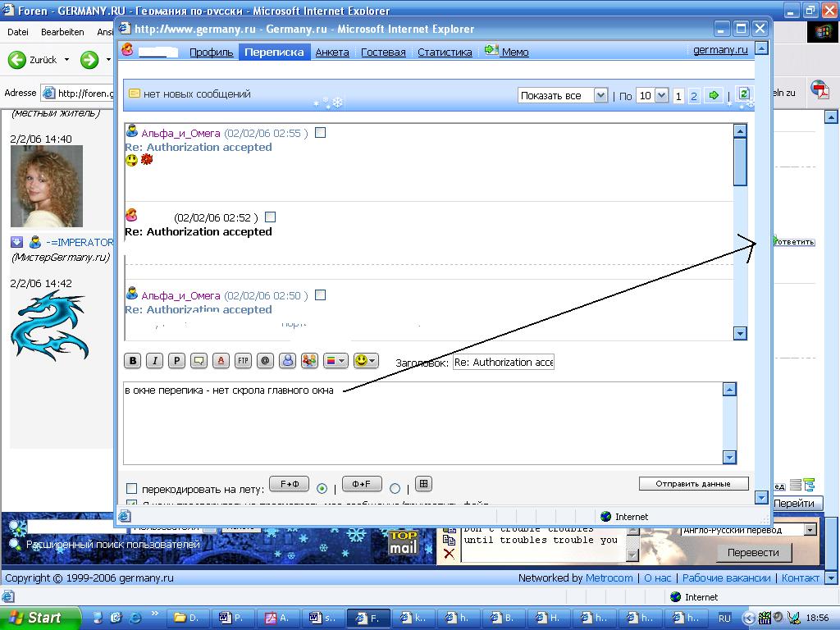
Task: Switch to the Переписка tab
Action: click(x=274, y=52)
